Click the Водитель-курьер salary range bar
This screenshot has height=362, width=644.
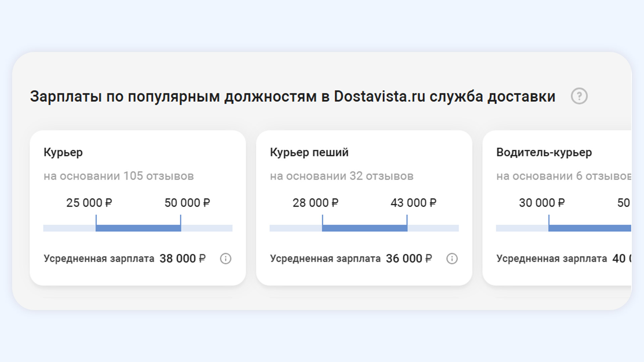pyautogui.click(x=563, y=228)
